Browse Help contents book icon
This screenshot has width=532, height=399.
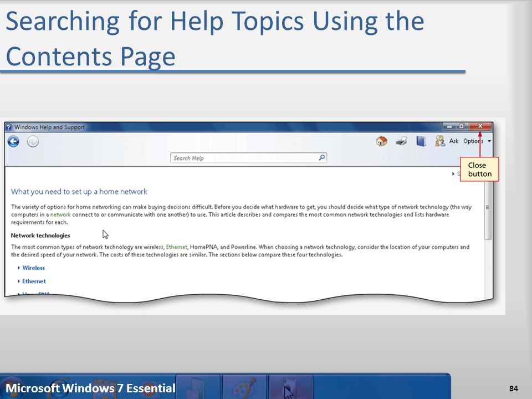pyautogui.click(x=421, y=141)
